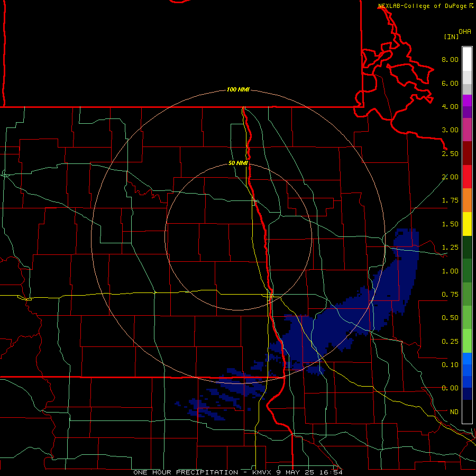
Task: Select the 8.00 legend value
Action: point(450,59)
